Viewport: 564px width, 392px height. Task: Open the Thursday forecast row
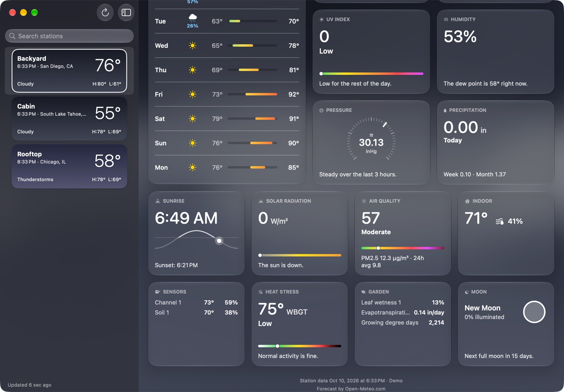coord(227,70)
